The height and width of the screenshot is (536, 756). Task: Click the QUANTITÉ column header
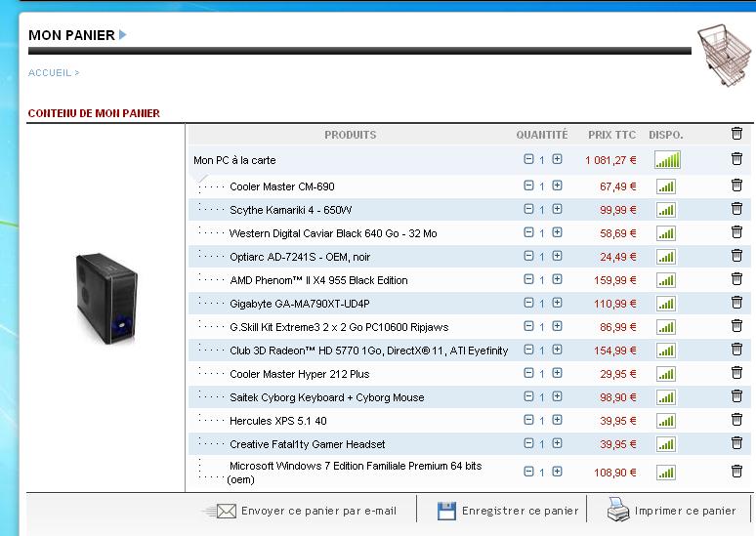pyautogui.click(x=542, y=135)
